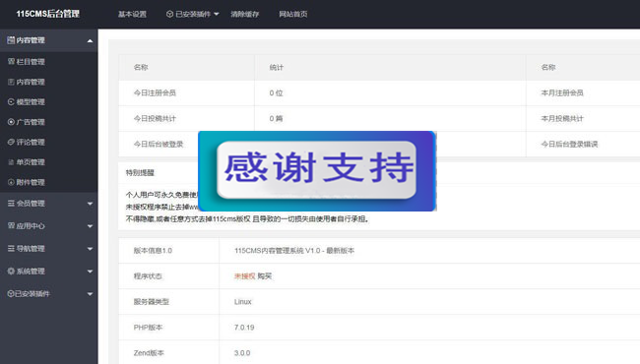Click the 模型管理 sidebar icon

coord(12,102)
